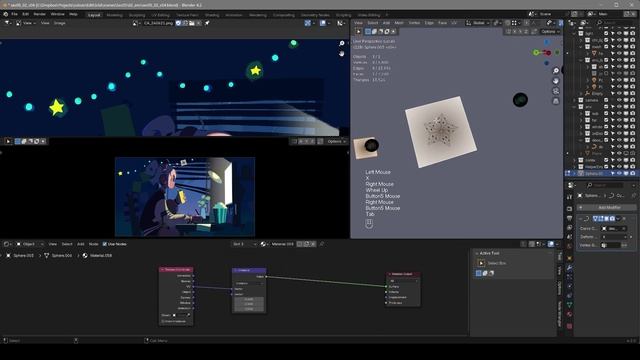This screenshot has height=360, width=640.
Task: Toggle modifier render camera display button
Action: tap(612, 219)
